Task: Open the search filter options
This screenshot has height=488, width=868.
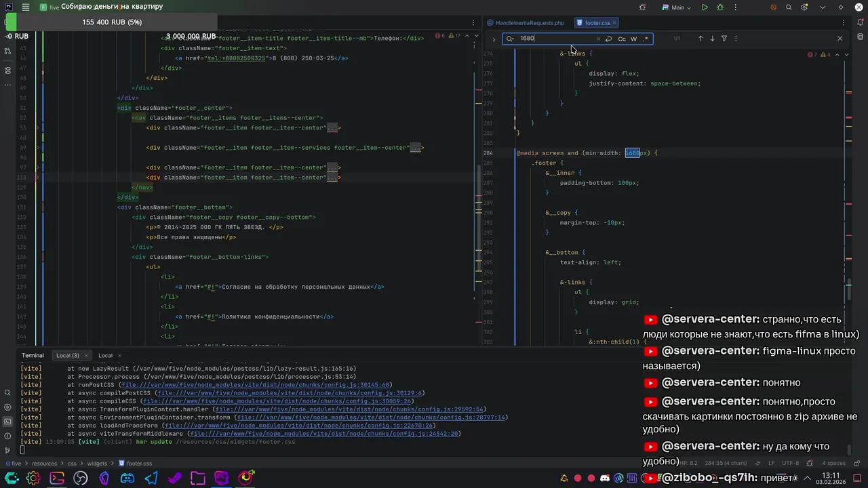Action: click(x=724, y=39)
